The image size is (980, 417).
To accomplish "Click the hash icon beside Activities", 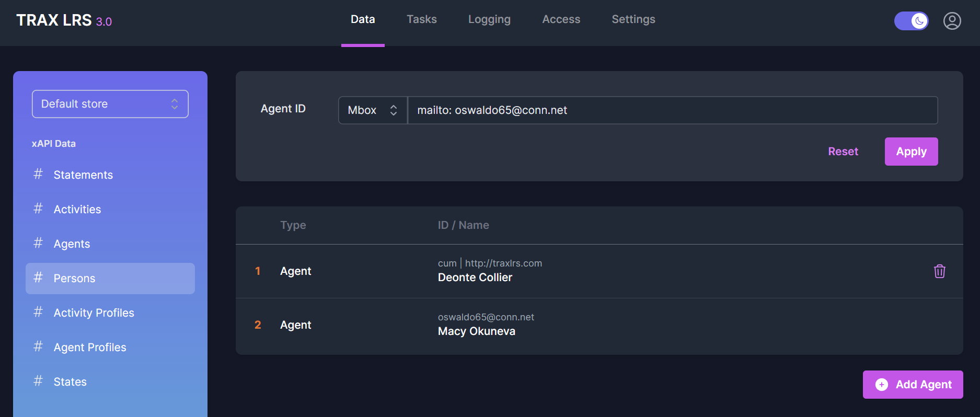I will 38,209.
